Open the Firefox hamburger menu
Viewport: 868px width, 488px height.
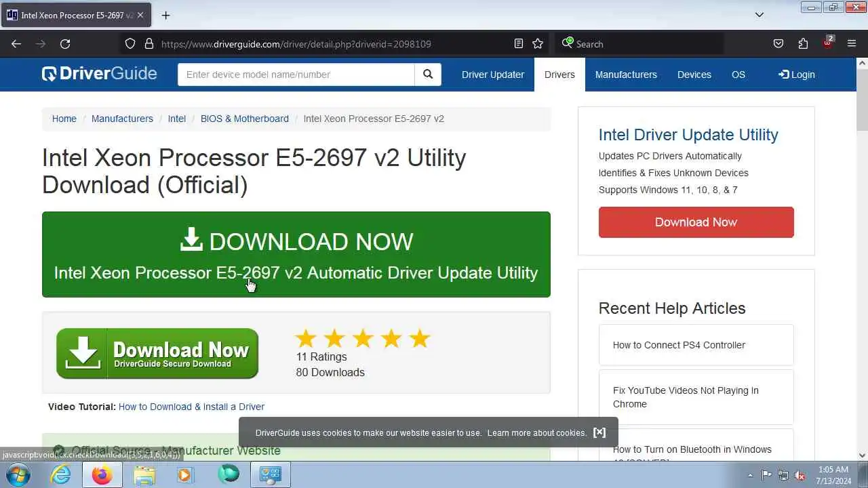coord(852,44)
